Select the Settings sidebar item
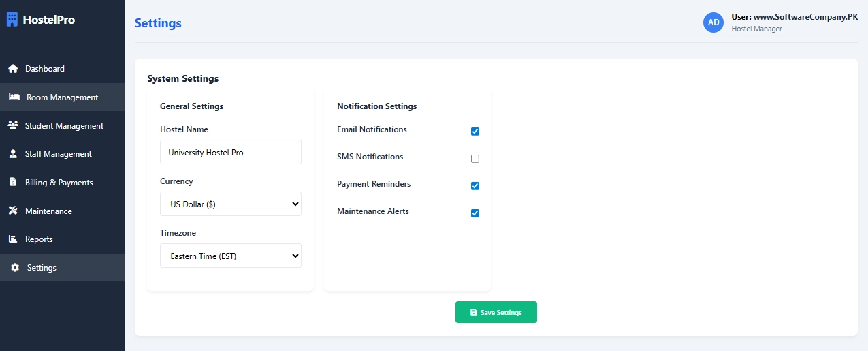This screenshot has height=351, width=868. (x=62, y=268)
